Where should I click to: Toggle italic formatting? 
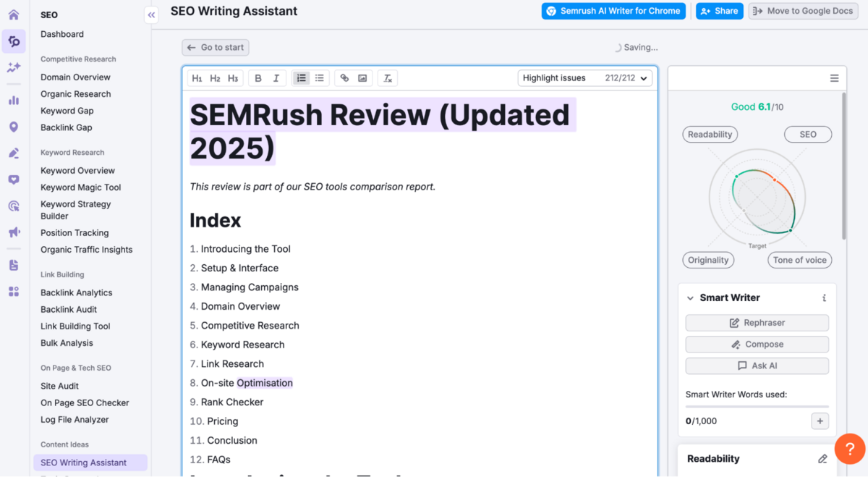coord(276,78)
